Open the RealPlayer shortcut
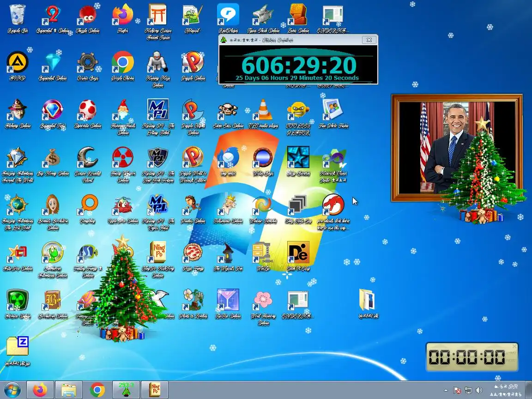 click(x=228, y=15)
